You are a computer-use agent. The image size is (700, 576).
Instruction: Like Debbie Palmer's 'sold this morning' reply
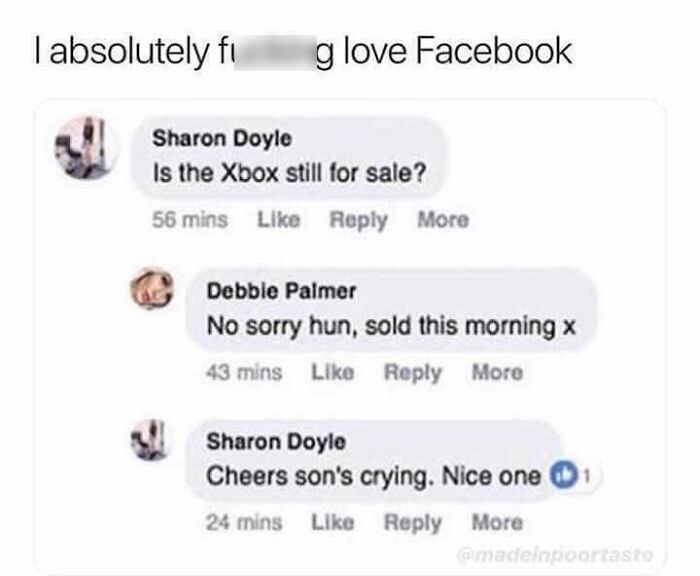[333, 372]
